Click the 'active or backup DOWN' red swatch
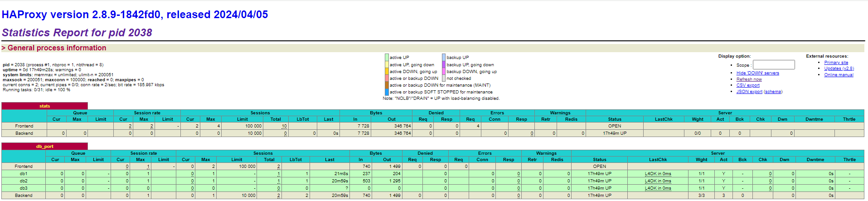Image resolution: width=868 pixels, height=201 pixels. tap(387, 78)
